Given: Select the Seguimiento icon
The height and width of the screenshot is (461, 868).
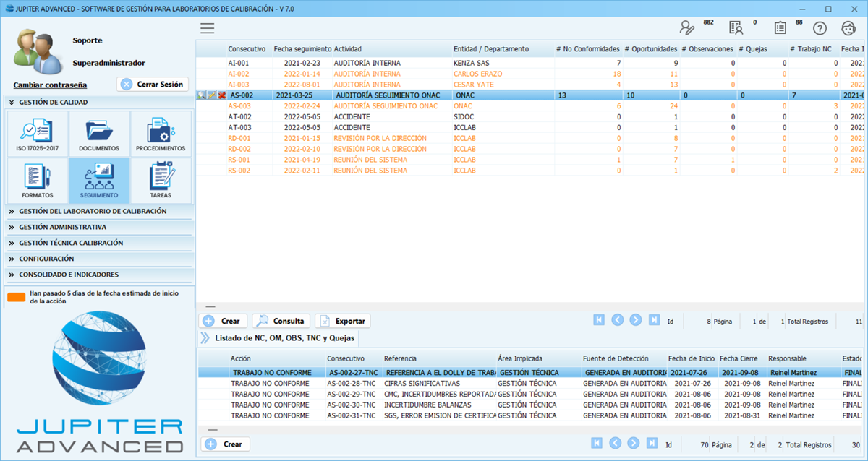Looking at the screenshot, I should click(x=98, y=180).
